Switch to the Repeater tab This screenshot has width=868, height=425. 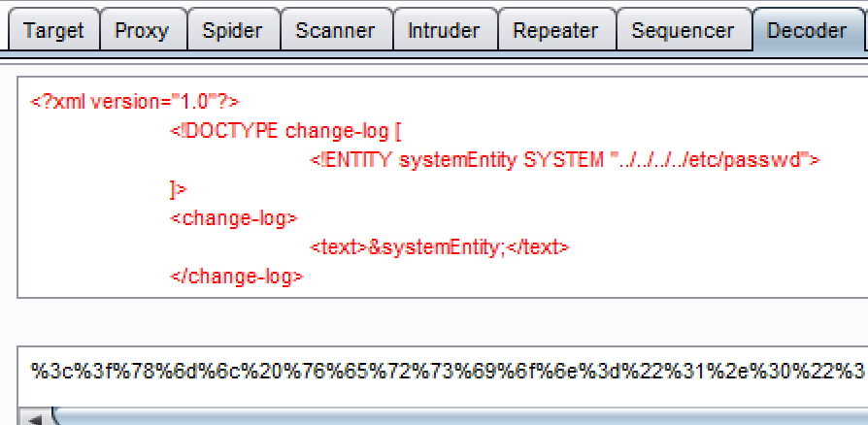556,30
